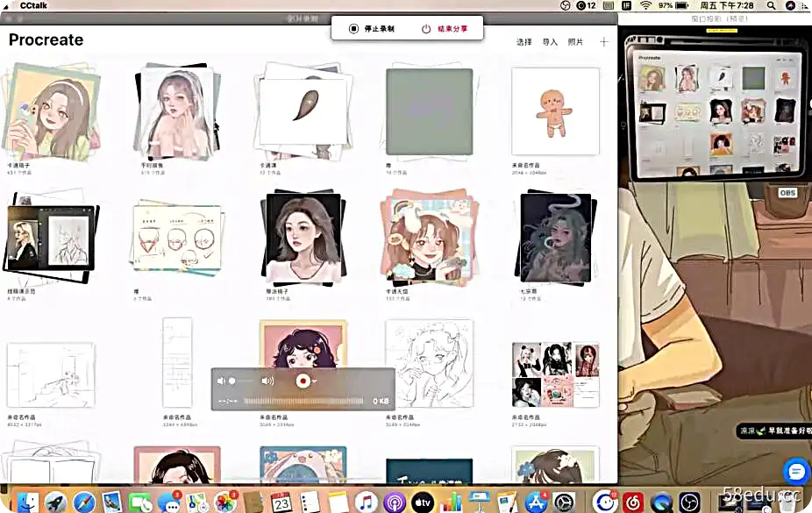Launch Music app from the dock
812x513 pixels.
click(x=367, y=502)
